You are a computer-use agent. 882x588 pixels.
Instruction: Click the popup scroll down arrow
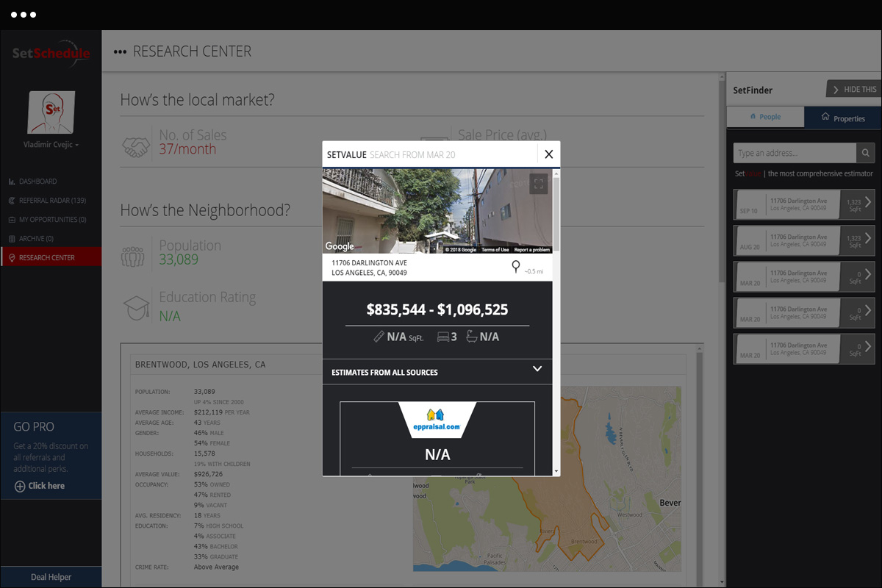tap(556, 470)
